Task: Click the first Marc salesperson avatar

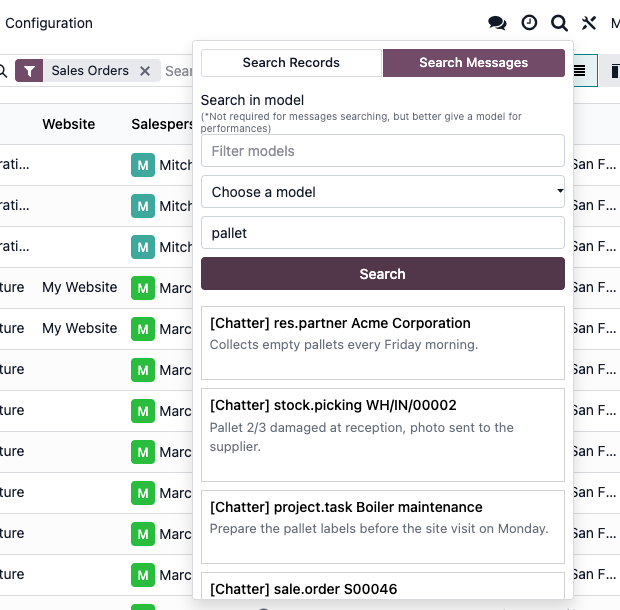Action: pyautogui.click(x=143, y=288)
